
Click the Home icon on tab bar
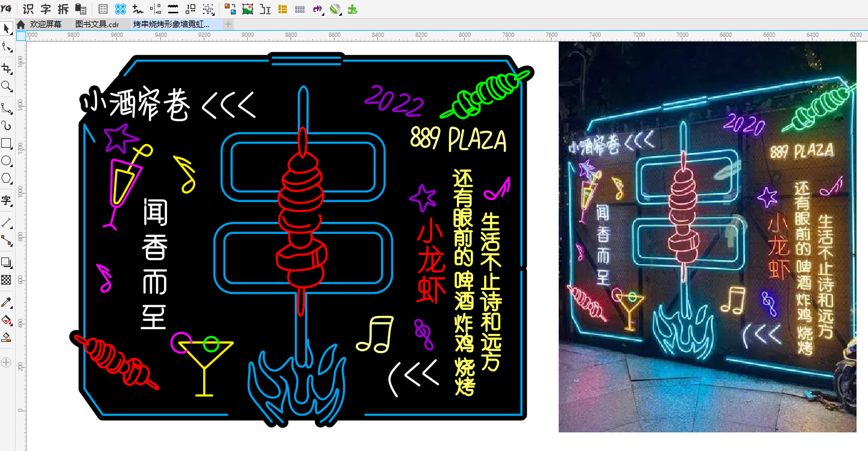coord(20,24)
